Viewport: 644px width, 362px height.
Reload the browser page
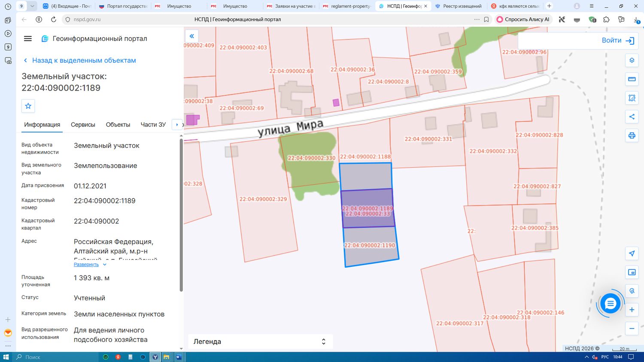[x=54, y=19]
